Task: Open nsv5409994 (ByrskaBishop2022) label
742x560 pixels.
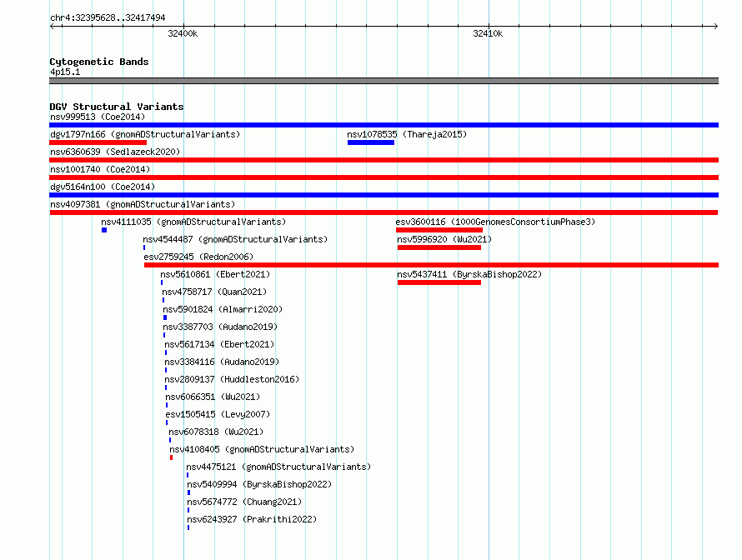Action: coord(259,484)
